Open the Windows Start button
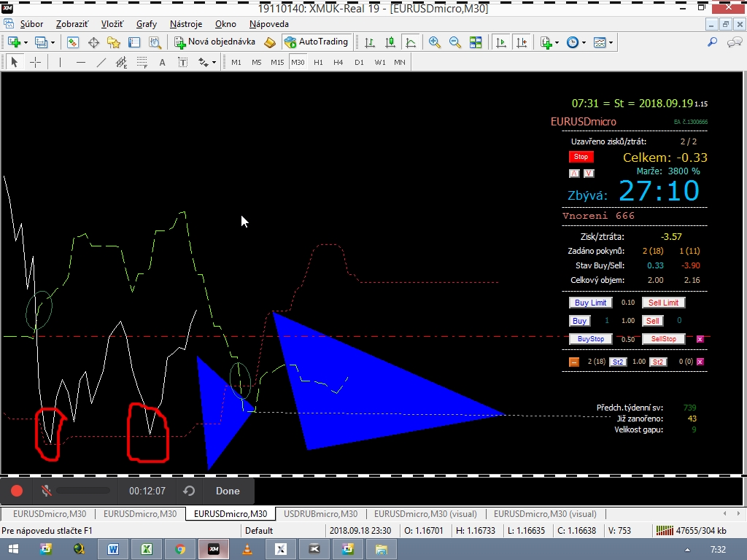 [13, 549]
